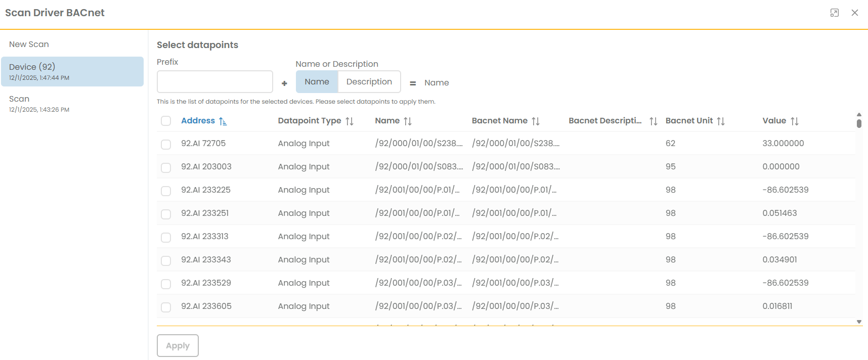Click the Value column header label
The width and height of the screenshot is (868, 360).
pos(774,121)
